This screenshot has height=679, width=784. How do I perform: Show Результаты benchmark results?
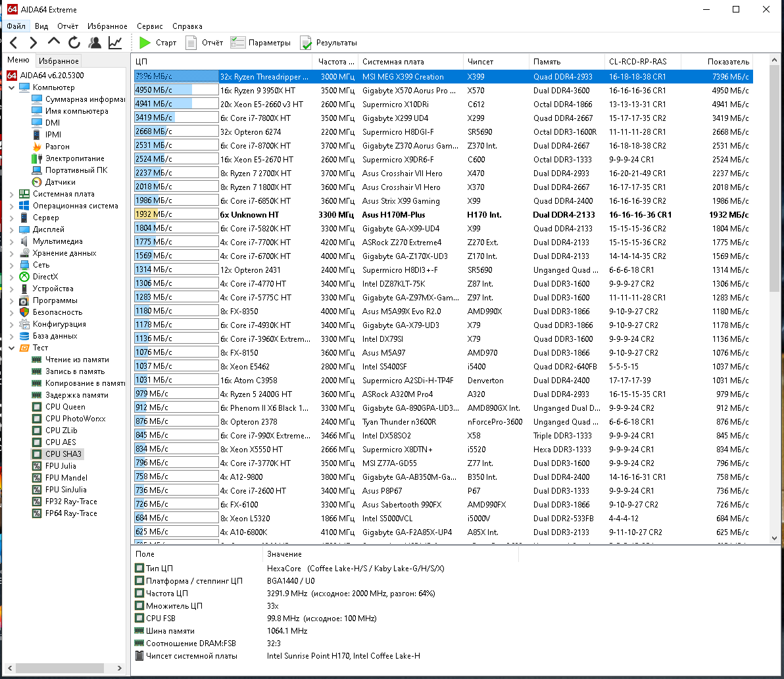click(x=328, y=43)
